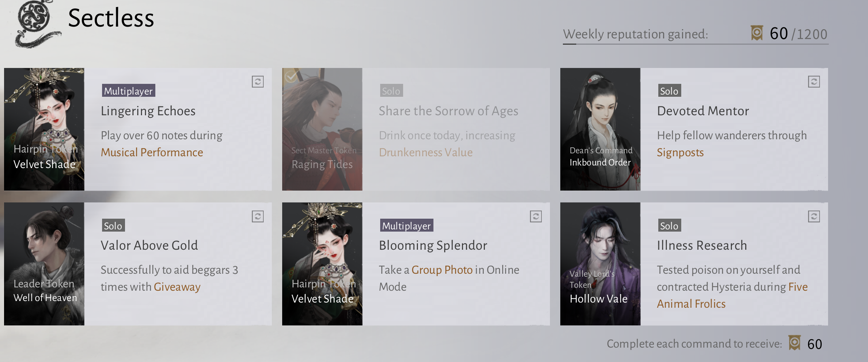
Task: Open the Five Animal Frolics link
Action: point(732,296)
